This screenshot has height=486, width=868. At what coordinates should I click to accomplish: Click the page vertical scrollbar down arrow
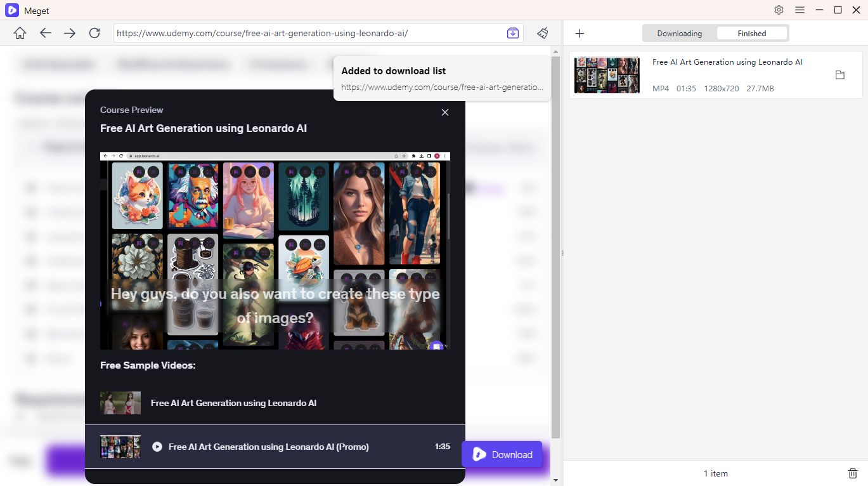tap(556, 480)
